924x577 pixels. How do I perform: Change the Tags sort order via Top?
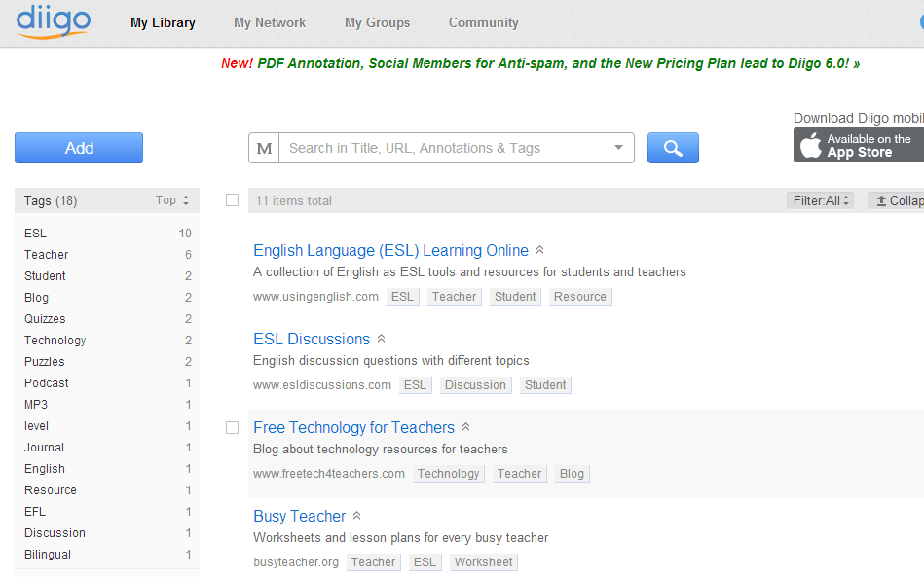172,200
